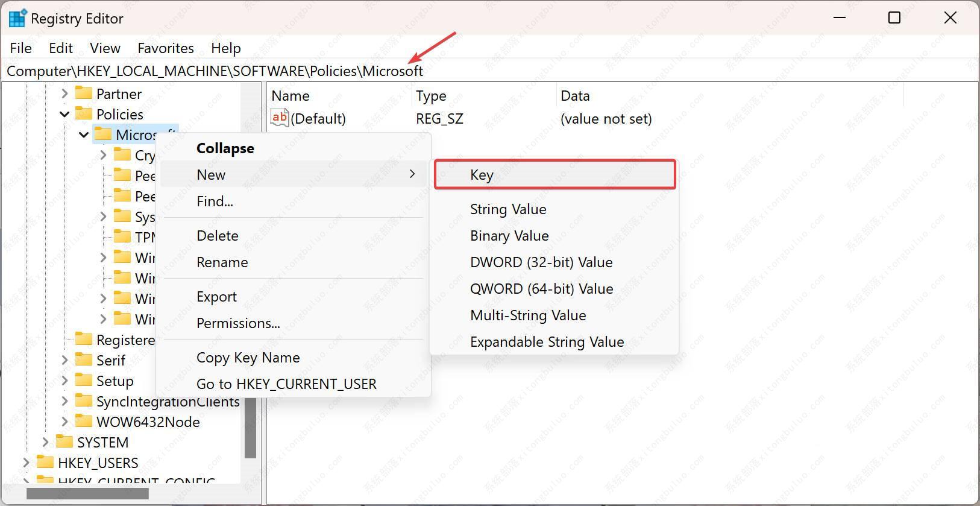This screenshot has width=980, height=506.
Task: Expand the WOW6432Node node
Action: click(64, 422)
